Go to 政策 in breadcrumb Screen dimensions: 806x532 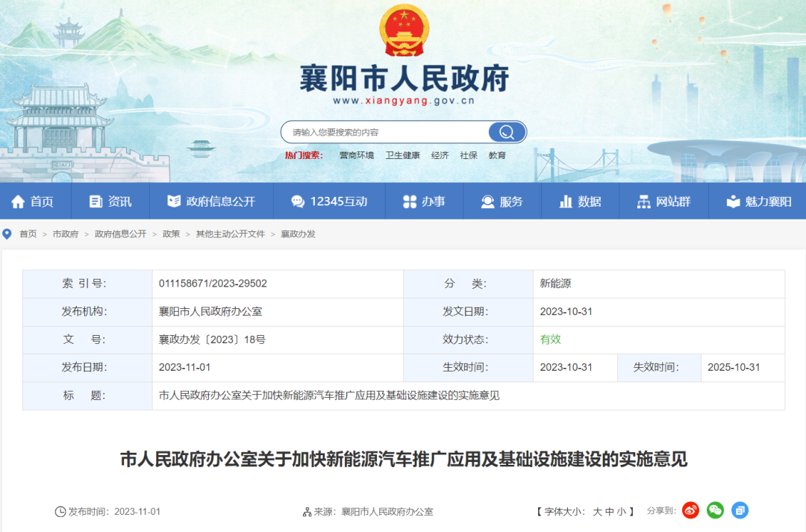[171, 234]
